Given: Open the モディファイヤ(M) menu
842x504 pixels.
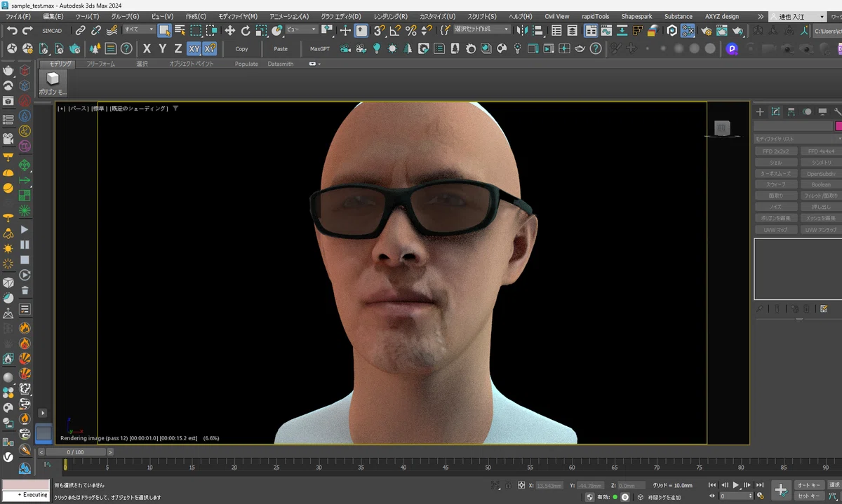Looking at the screenshot, I should click(238, 16).
